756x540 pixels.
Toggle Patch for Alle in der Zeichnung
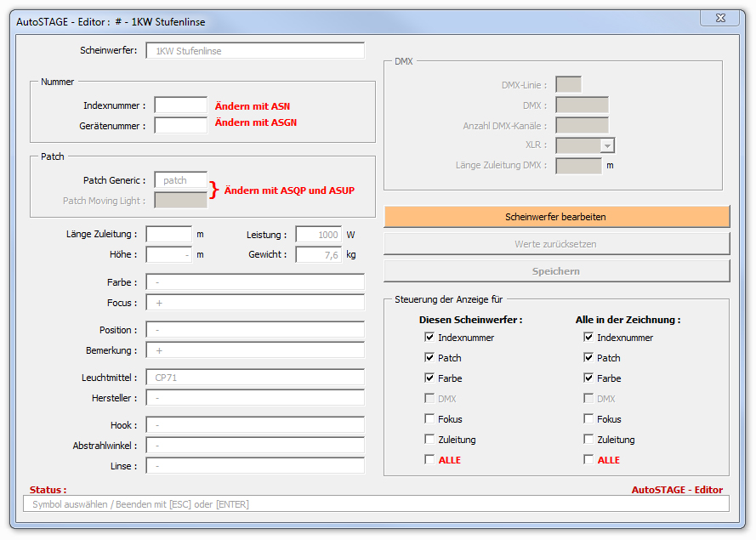pos(588,358)
